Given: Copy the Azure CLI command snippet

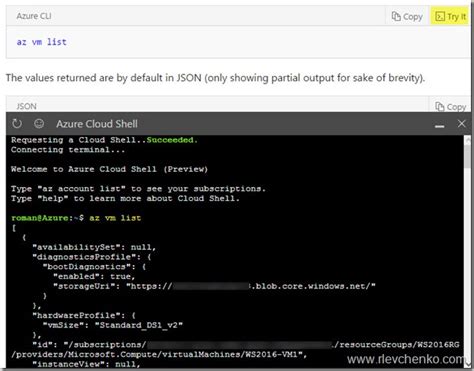Looking at the screenshot, I should (407, 16).
